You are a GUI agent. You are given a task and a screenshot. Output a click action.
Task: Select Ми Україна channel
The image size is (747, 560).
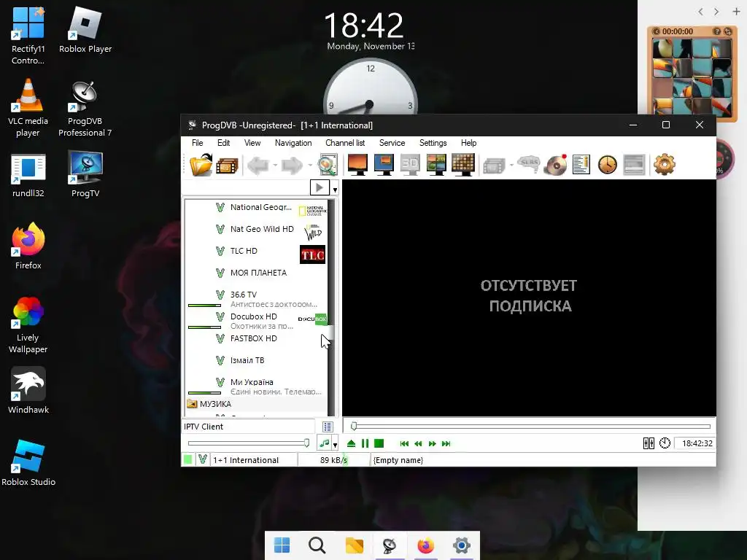tap(258, 386)
